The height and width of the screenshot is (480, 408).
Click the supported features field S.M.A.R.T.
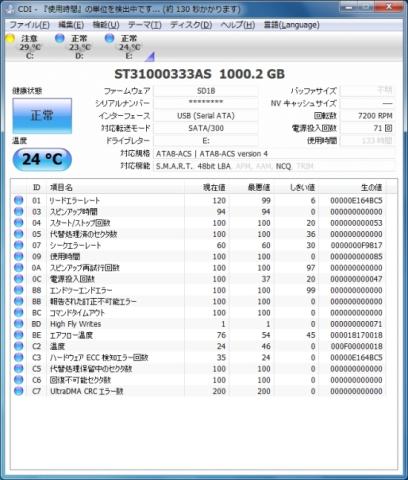[x=275, y=166]
